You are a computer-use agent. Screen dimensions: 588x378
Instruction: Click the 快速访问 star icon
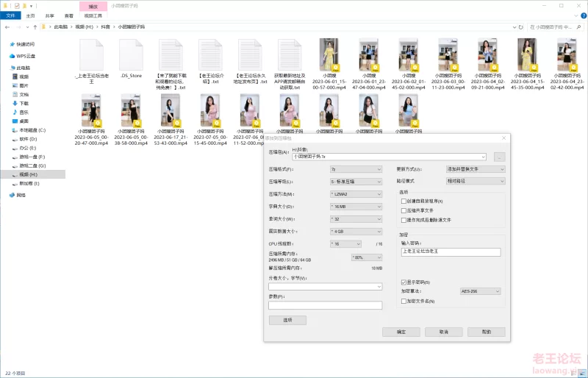pos(12,44)
